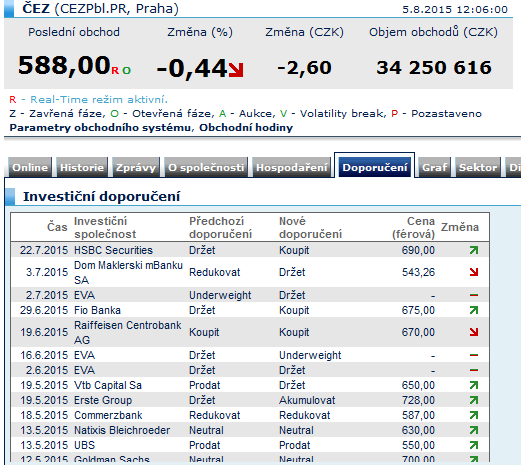Image resolution: width=521 pixels, height=465 pixels.
Task: Click the red dash in 2.6.2015 EVA row
Action: coord(474,370)
